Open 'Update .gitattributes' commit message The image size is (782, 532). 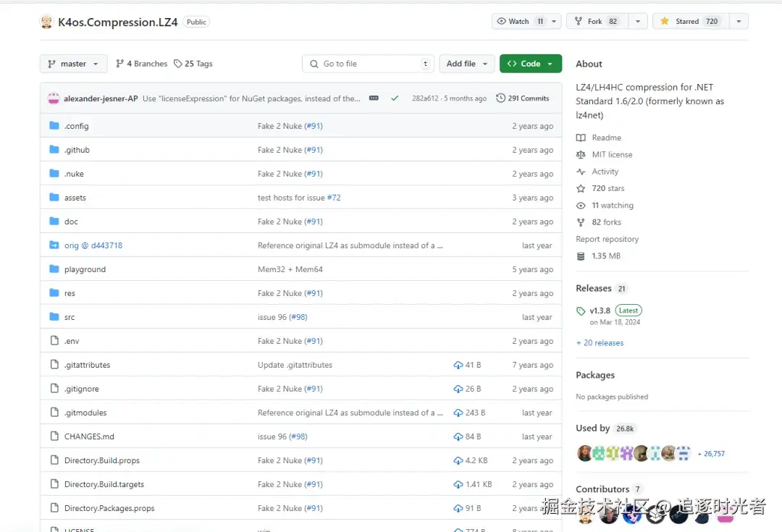pyautogui.click(x=295, y=365)
